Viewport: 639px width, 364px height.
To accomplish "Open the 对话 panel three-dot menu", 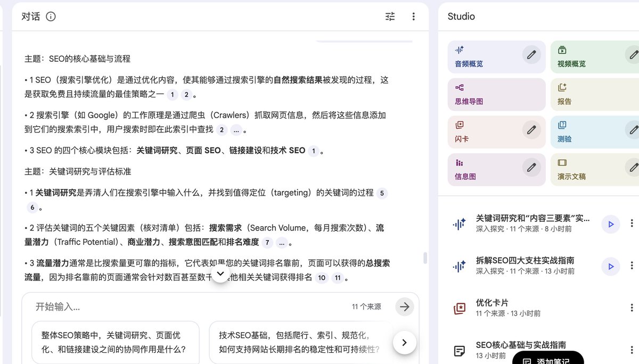I will tap(413, 16).
